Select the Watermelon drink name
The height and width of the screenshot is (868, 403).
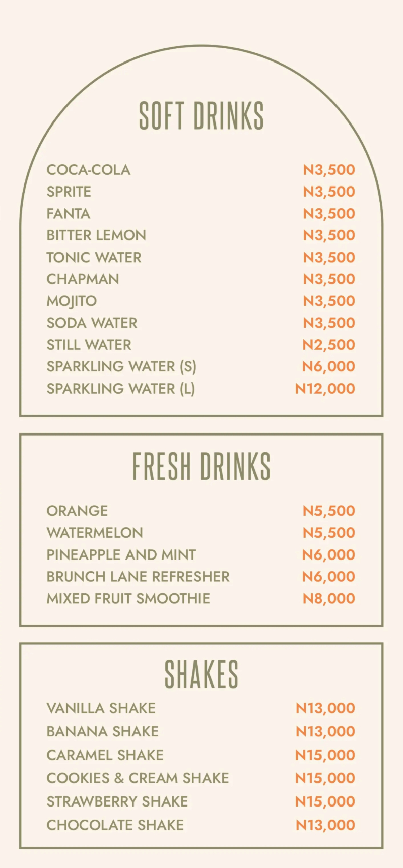click(95, 533)
